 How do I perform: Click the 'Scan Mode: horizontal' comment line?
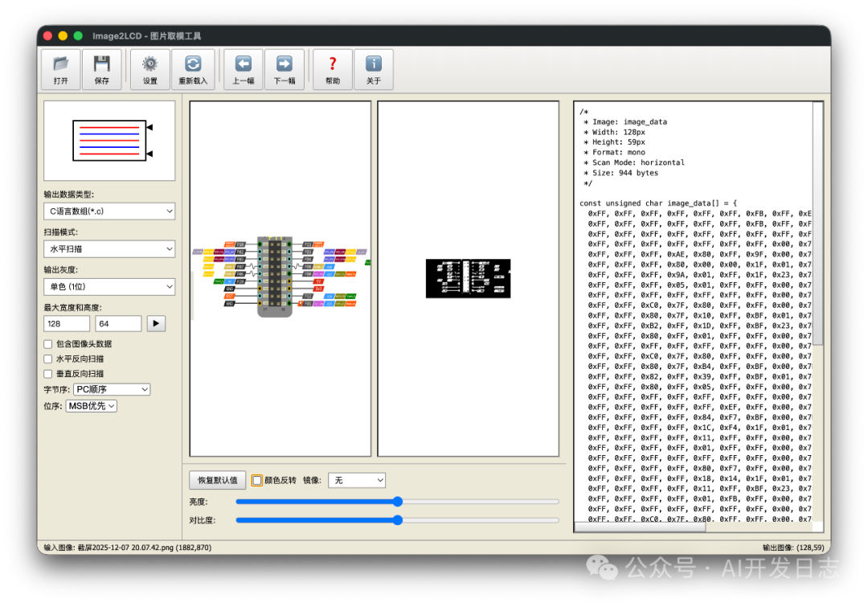tap(634, 162)
